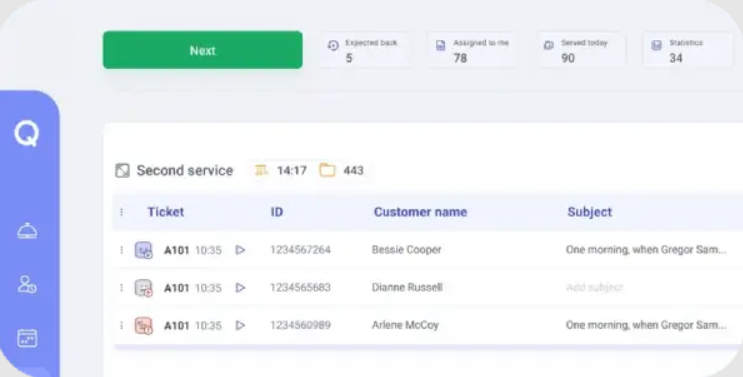Select ID 1234565683
Screen dimensions: 743x377
pyautogui.click(x=300, y=287)
